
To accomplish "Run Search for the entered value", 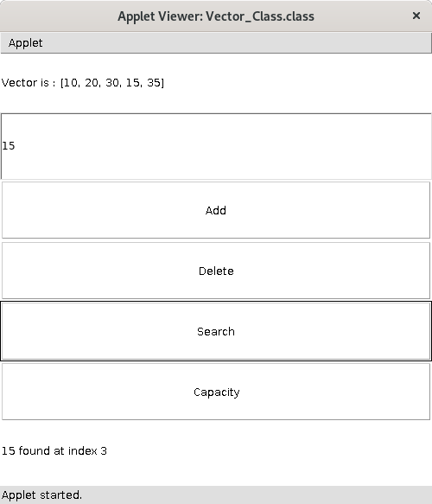I will point(216,331).
